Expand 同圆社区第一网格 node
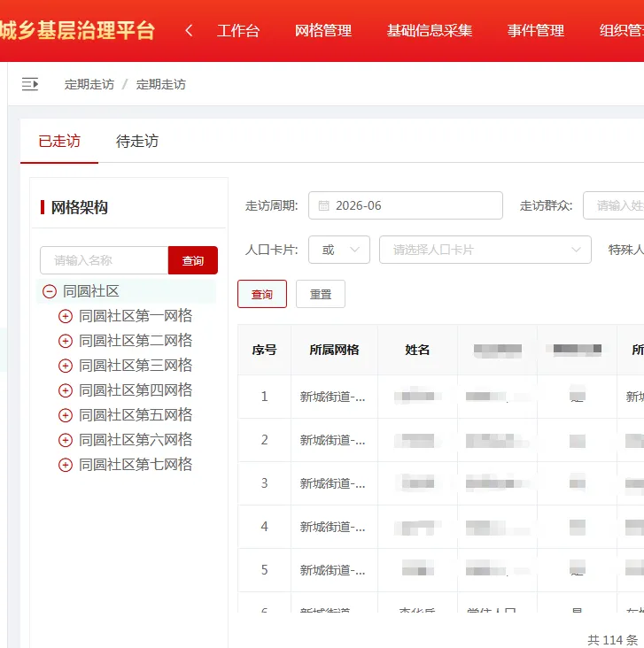 66,316
